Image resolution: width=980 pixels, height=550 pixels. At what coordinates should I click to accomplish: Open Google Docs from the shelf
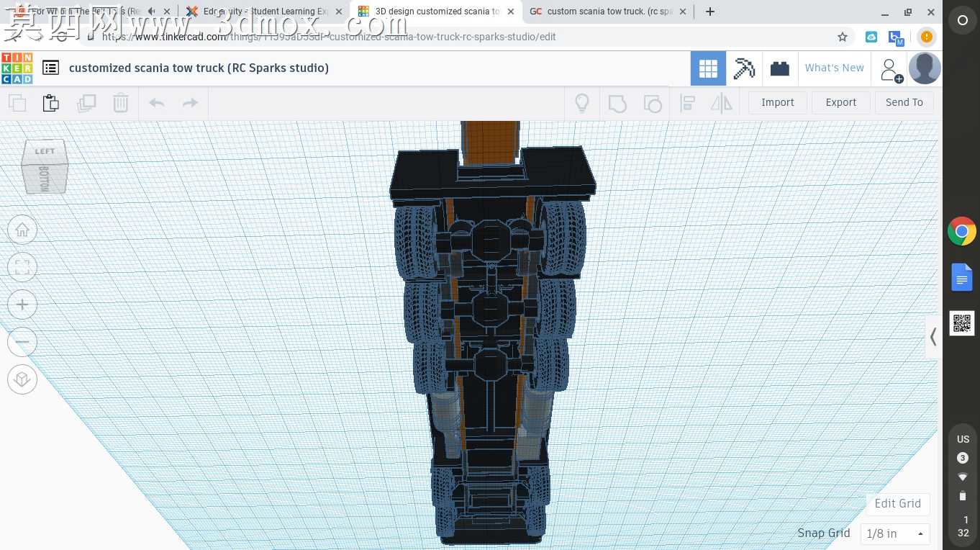point(962,277)
